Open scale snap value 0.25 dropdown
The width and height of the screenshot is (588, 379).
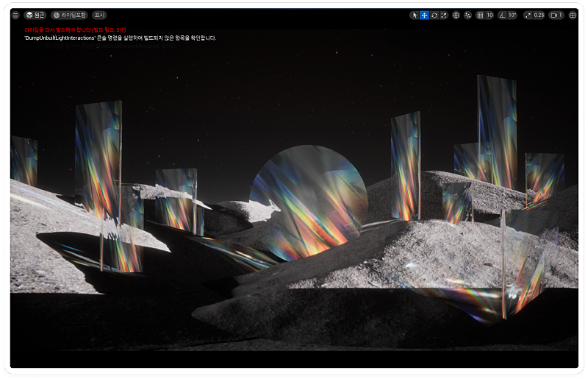pos(539,15)
